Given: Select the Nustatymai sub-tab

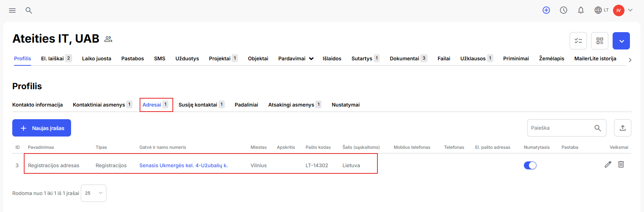Looking at the screenshot, I should (346, 105).
